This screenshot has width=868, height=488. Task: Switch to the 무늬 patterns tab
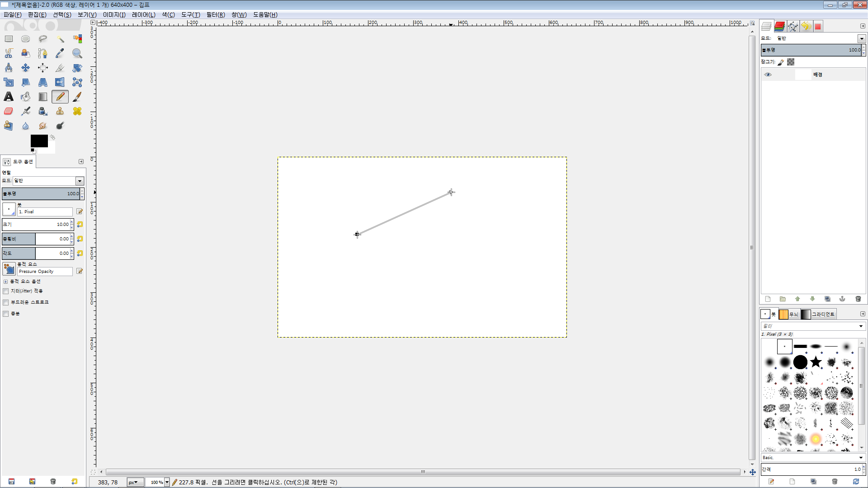(789, 314)
